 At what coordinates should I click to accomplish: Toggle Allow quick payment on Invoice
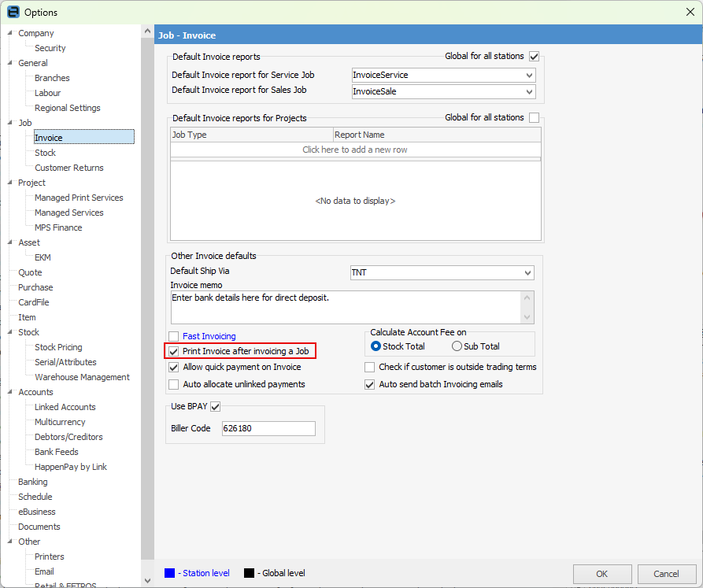(x=173, y=368)
